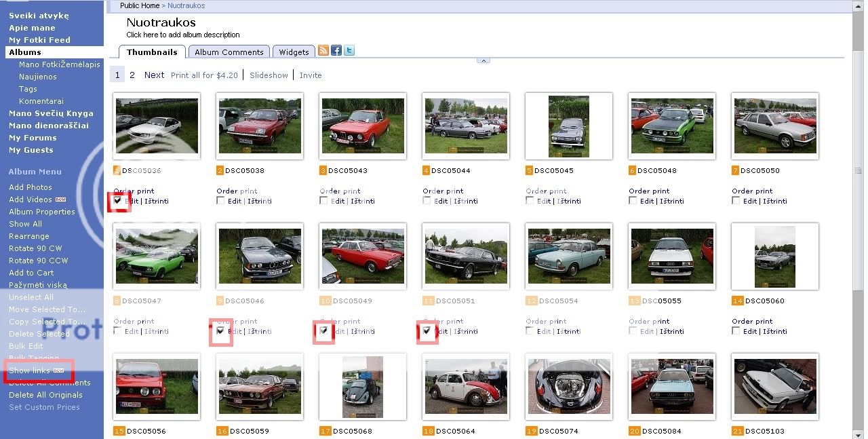
Task: Tick checkbox under photo DSC05044
Action: click(x=427, y=201)
